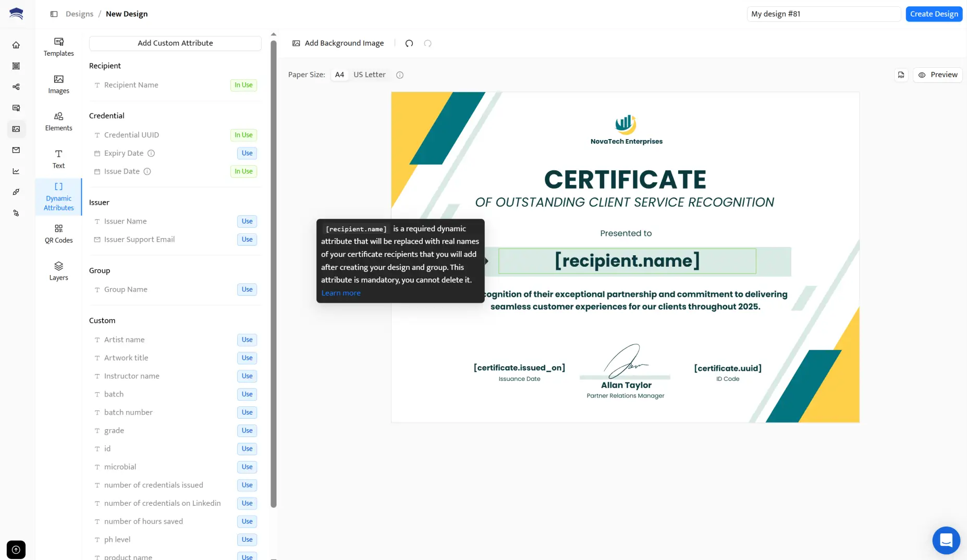Click the PDF export icon
Screen dimensions: 967x560
point(901,75)
